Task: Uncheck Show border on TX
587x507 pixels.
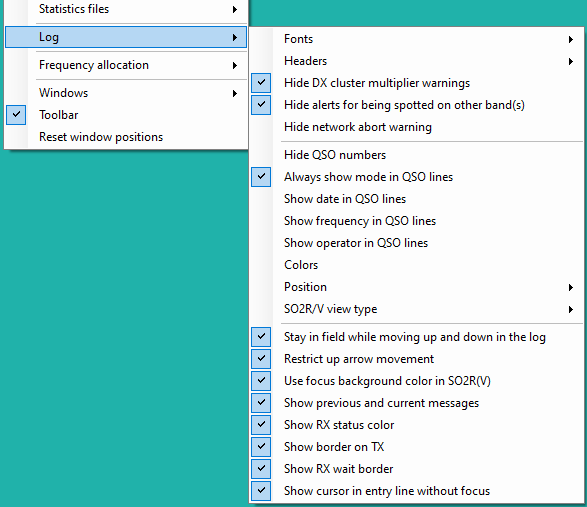Action: (x=416, y=447)
